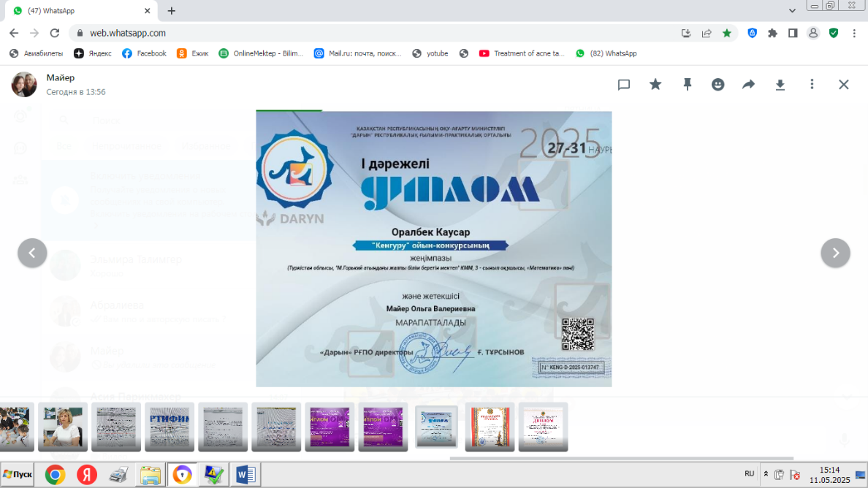Star this image message

655,84
